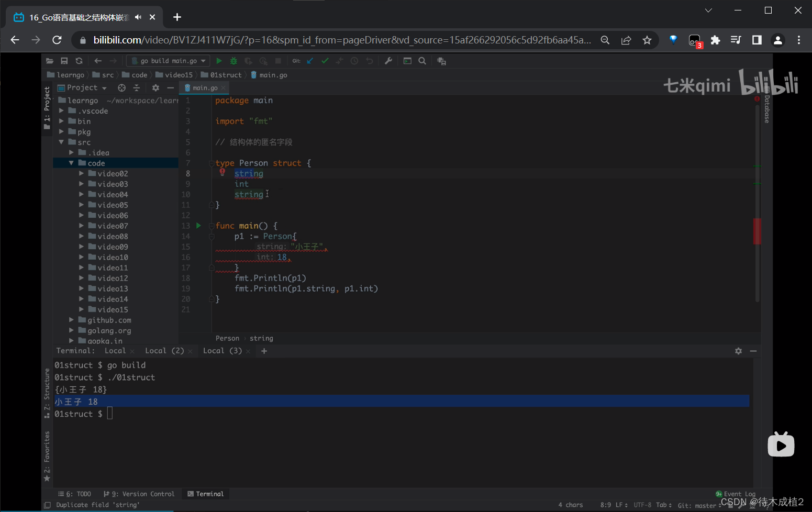Click UTF-8 encoding in status bar

click(642, 505)
